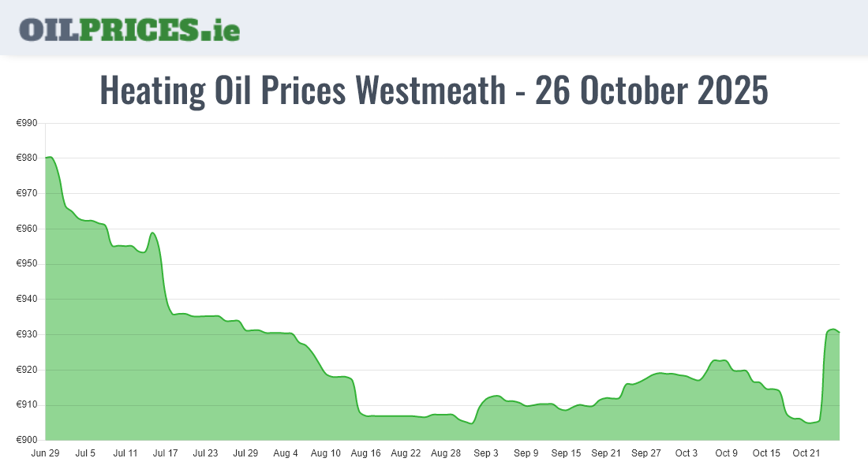
Task: Select the Jul 17 date label
Action: click(x=166, y=453)
